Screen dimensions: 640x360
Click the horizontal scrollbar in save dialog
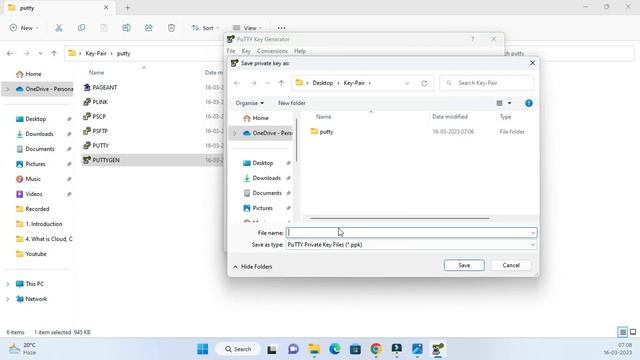click(399, 218)
